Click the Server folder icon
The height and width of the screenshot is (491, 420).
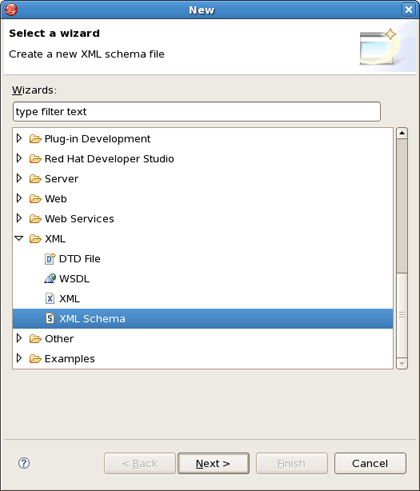coord(35,179)
